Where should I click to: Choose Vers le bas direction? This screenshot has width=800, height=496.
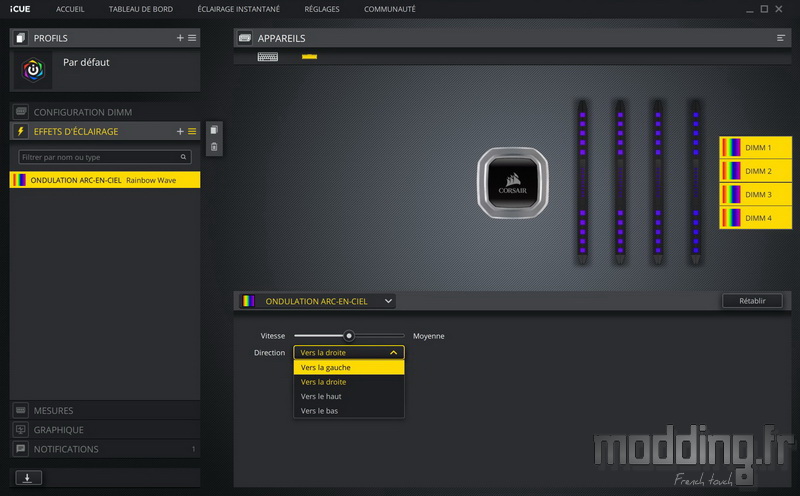pyautogui.click(x=349, y=411)
